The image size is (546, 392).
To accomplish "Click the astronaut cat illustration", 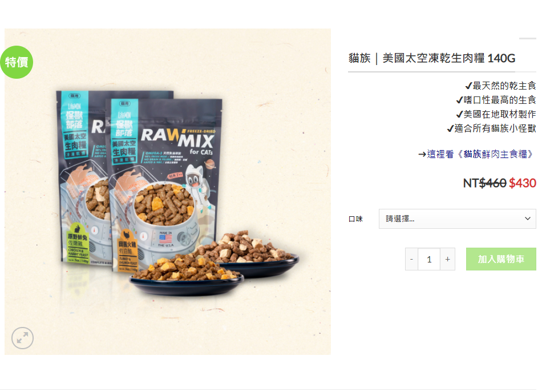I will tap(198, 187).
